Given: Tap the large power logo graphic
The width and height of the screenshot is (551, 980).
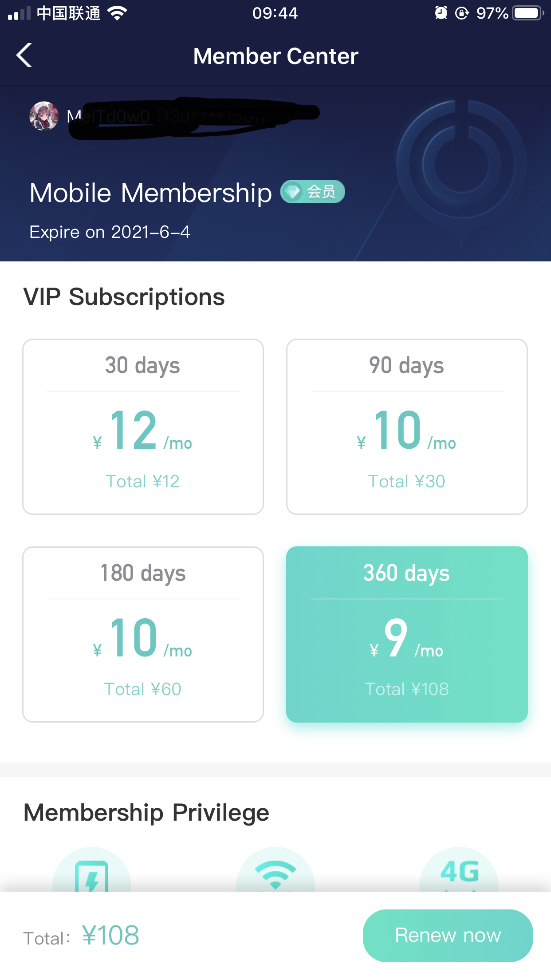Looking at the screenshot, I should 461,164.
